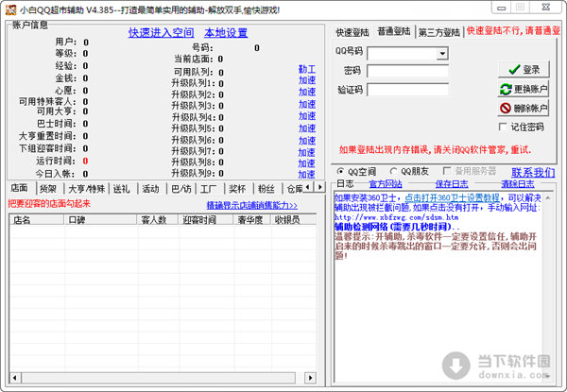Open 联系我们 contact us link
This screenshot has width=567, height=392.
[x=533, y=172]
